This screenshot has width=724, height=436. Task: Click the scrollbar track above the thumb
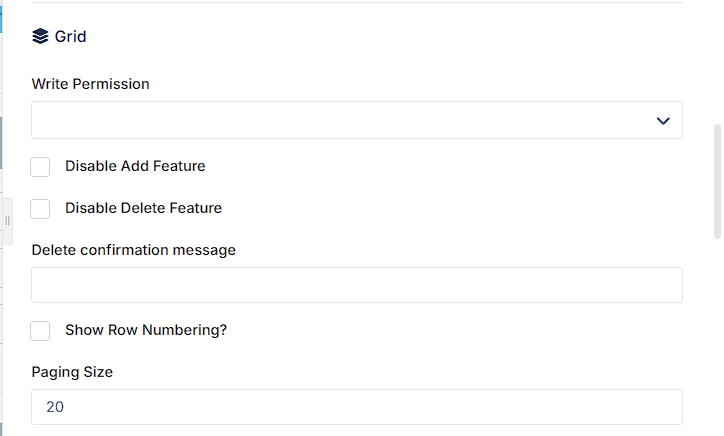point(717,62)
